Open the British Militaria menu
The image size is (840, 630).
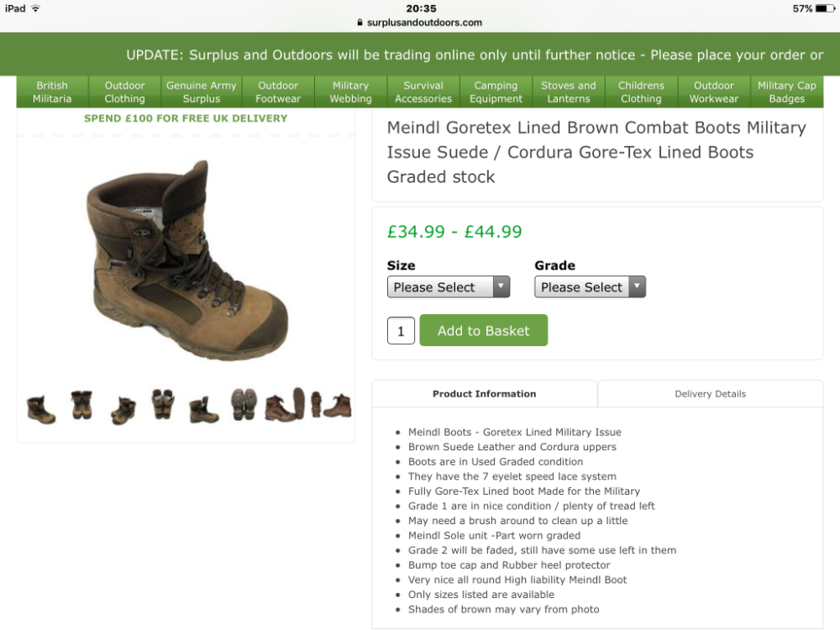tap(52, 92)
